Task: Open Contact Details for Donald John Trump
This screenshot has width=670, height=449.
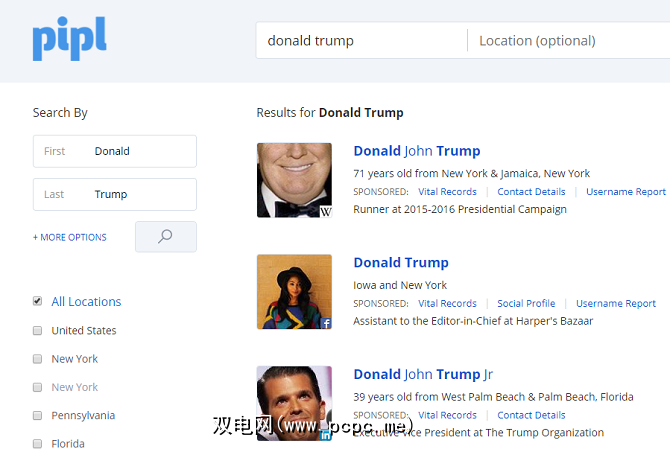Action: [531, 192]
